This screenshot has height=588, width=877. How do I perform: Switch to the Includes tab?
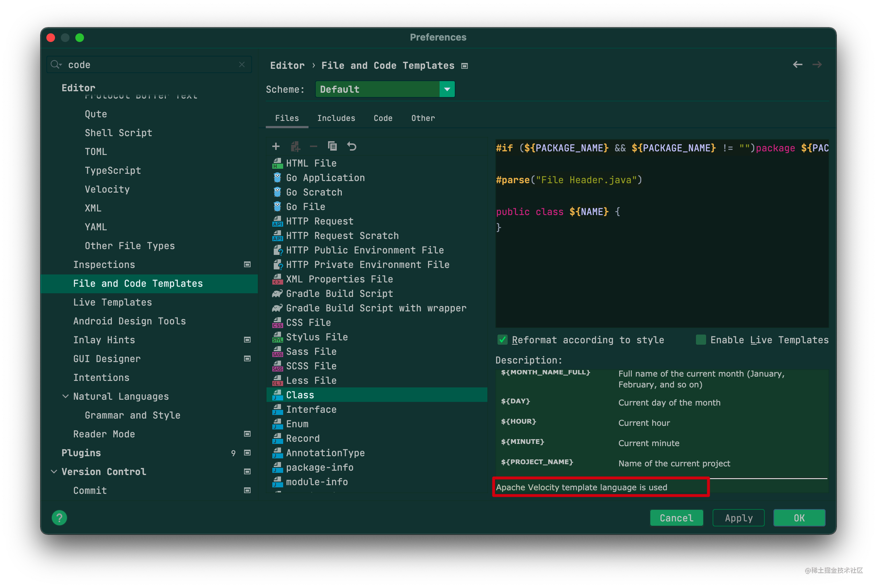tap(336, 118)
